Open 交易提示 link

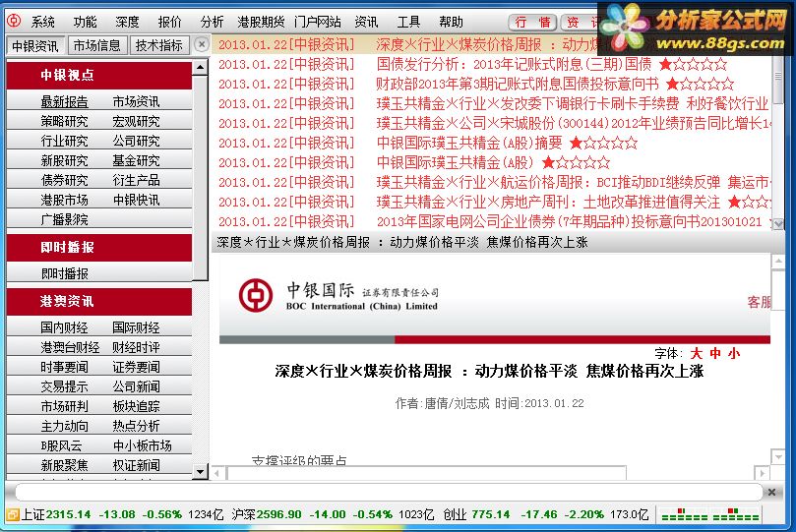pos(65,387)
